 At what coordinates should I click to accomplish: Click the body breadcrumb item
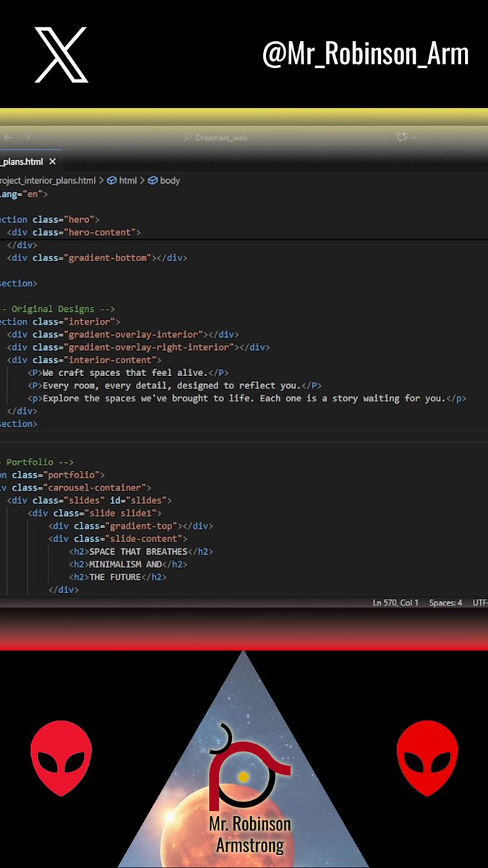pos(170,181)
